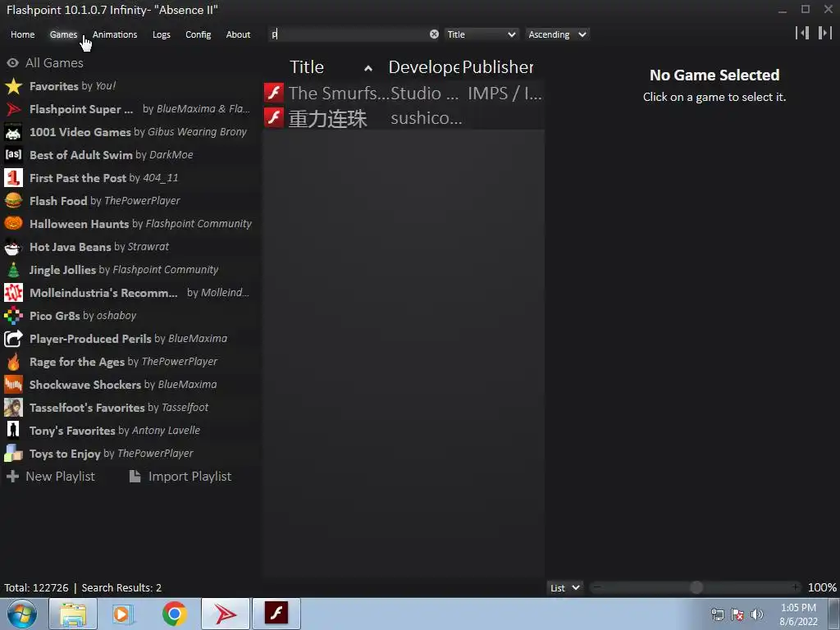The width and height of the screenshot is (840, 630).
Task: Open the About tab
Action: pyautogui.click(x=238, y=34)
